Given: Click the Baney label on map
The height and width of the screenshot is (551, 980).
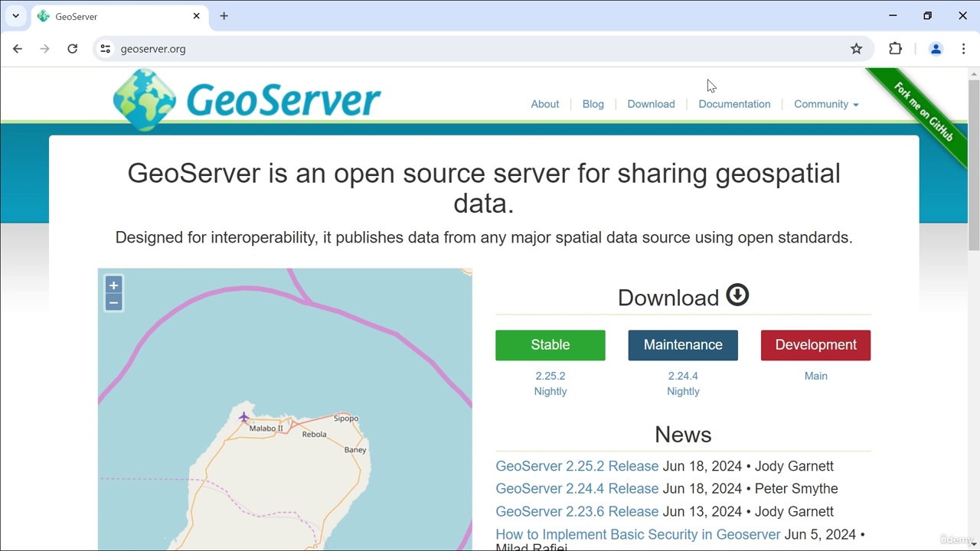Looking at the screenshot, I should 355,450.
